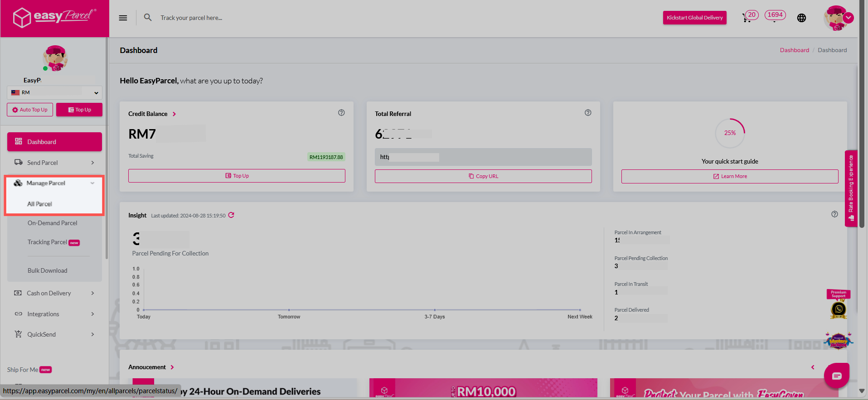Click Credit Balance help icon

coord(341,113)
